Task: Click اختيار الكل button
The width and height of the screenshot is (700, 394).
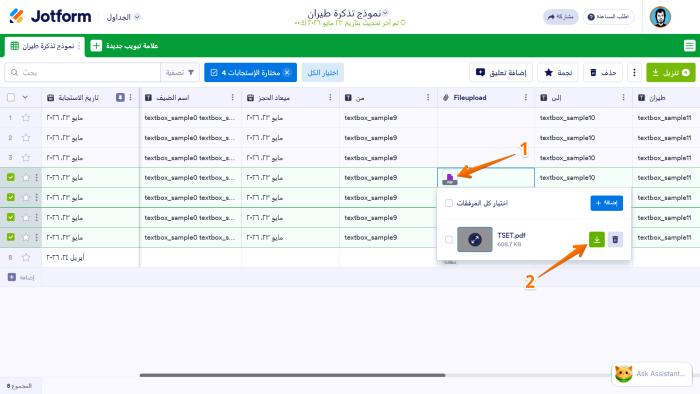Action: pyautogui.click(x=323, y=72)
